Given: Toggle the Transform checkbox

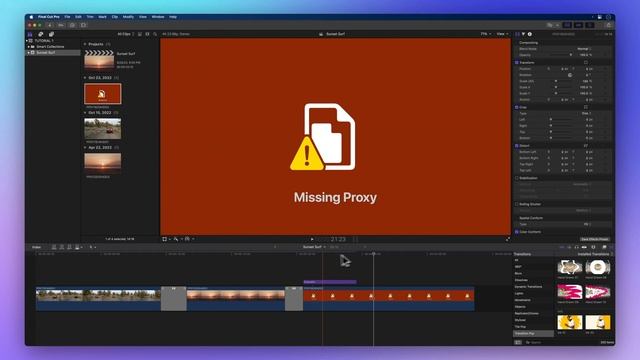Looking at the screenshot, I should tap(517, 63).
